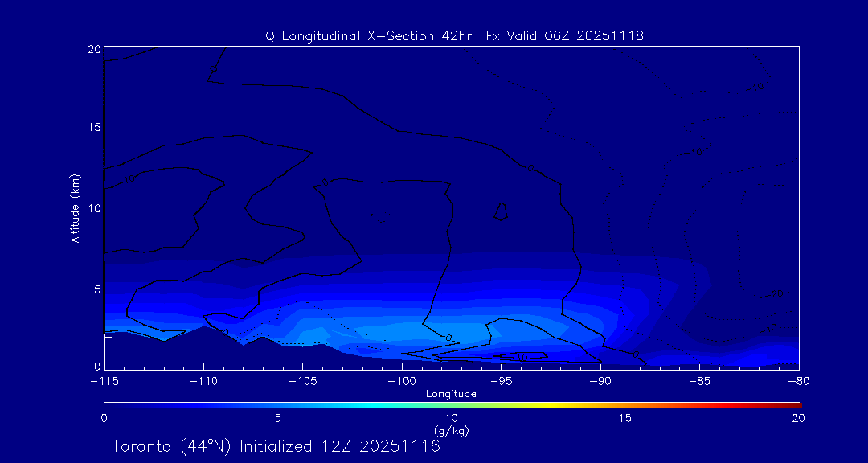Click the 'Altitude (km)' y-axis label
Image resolution: width=868 pixels, height=463 pixels.
point(75,208)
